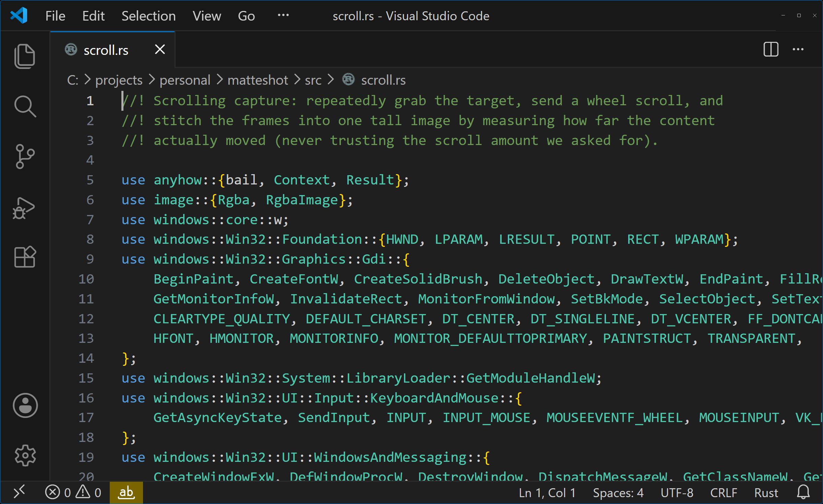Change indentation via 'Spaces: 4'
Image resolution: width=823 pixels, height=504 pixels.
pos(618,493)
